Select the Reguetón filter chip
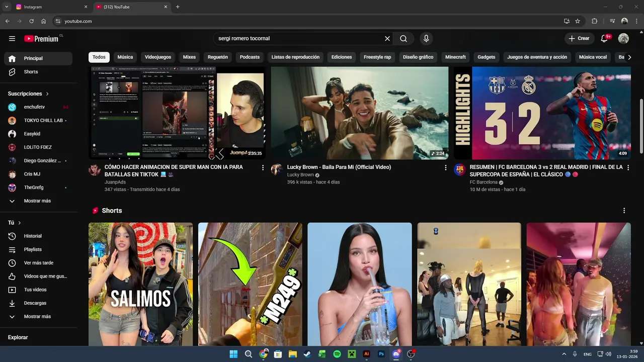The image size is (644, 362). click(218, 57)
